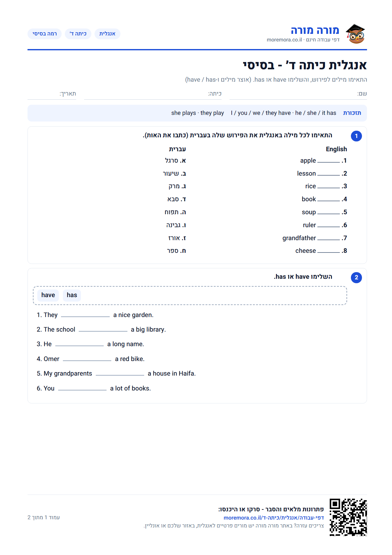
Task: Click the Hebrew option ח. ספר
Action: tap(176, 251)
